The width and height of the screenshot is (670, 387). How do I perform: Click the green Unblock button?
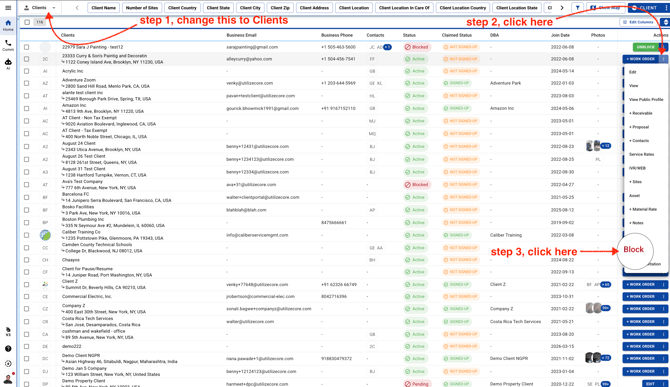click(x=645, y=47)
